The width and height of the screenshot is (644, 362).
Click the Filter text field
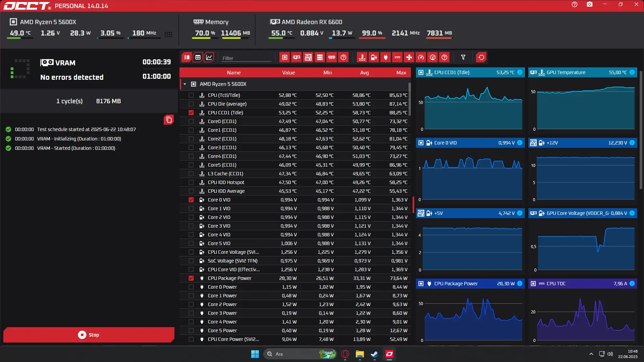pos(247,58)
